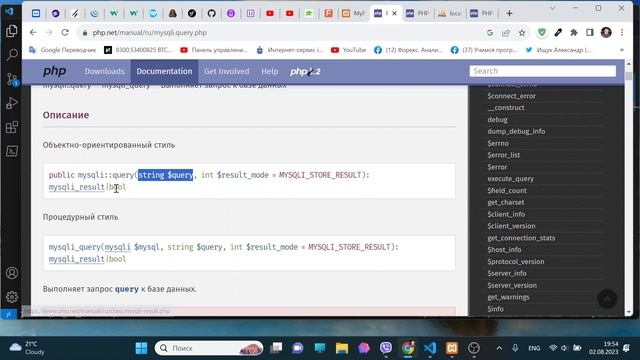Close the active PHP tab
The image size is (640, 360).
tap(394, 13)
